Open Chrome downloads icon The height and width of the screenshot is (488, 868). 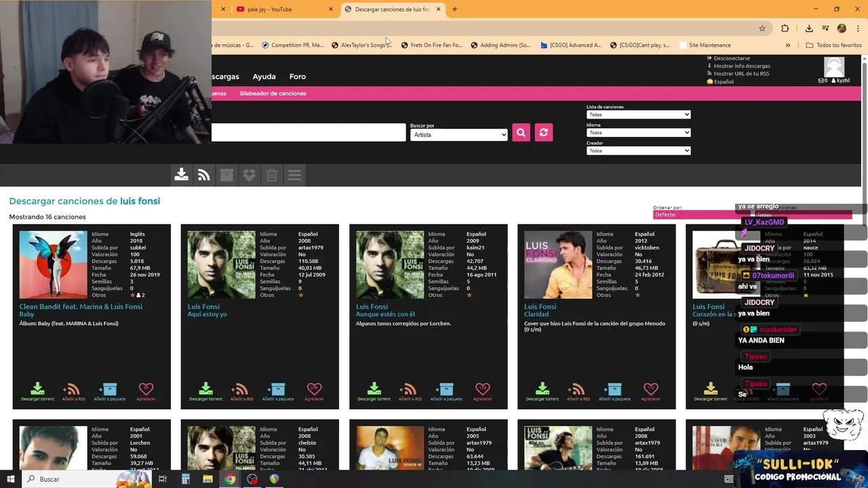809,28
